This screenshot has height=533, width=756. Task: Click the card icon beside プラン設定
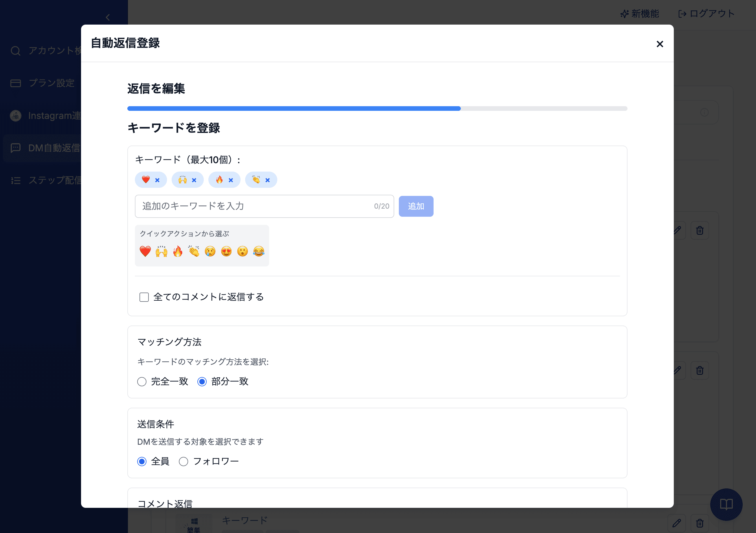point(15,83)
